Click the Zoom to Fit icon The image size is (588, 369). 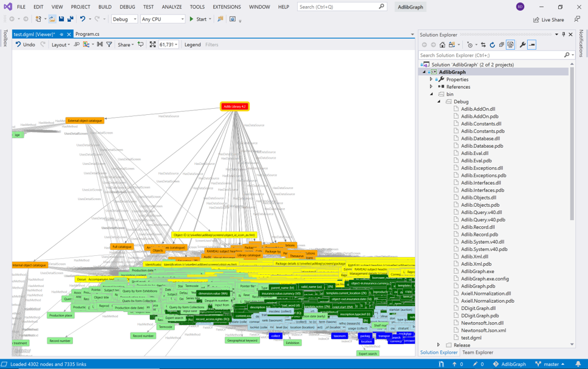[x=152, y=44]
